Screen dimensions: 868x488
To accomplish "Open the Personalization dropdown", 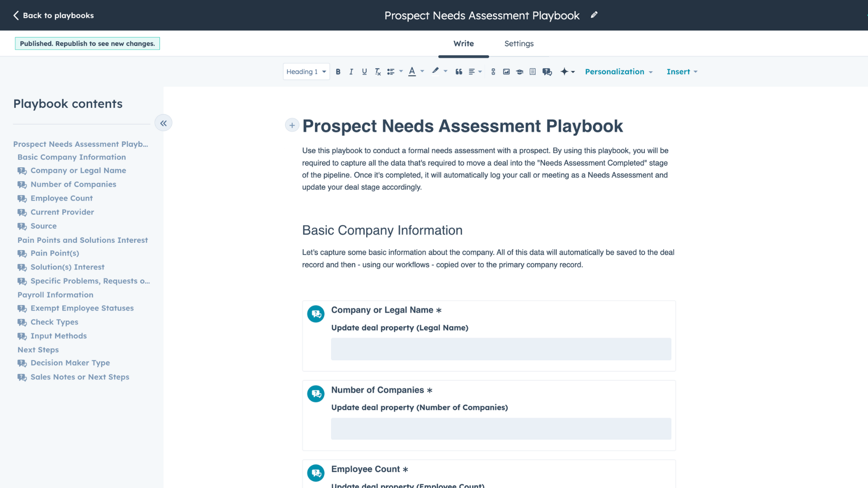I will pos(618,72).
